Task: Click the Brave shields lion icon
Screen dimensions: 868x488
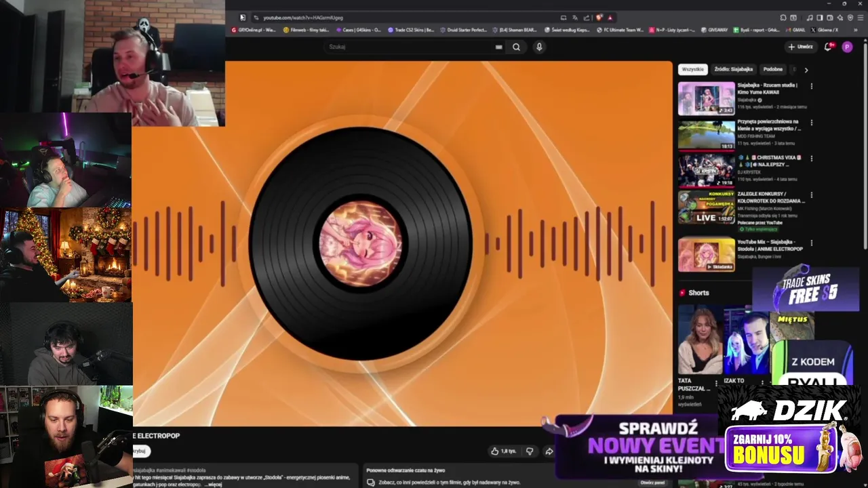Action: click(599, 18)
